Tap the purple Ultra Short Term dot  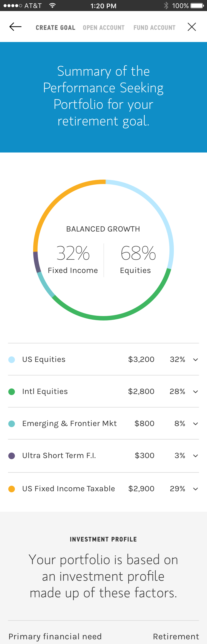[12, 456]
